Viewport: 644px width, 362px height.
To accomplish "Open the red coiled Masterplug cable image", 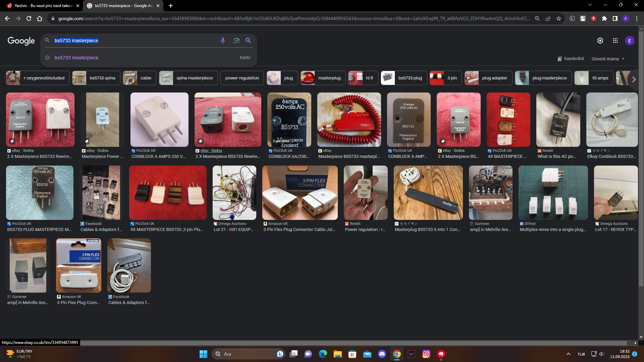I will 349,120.
